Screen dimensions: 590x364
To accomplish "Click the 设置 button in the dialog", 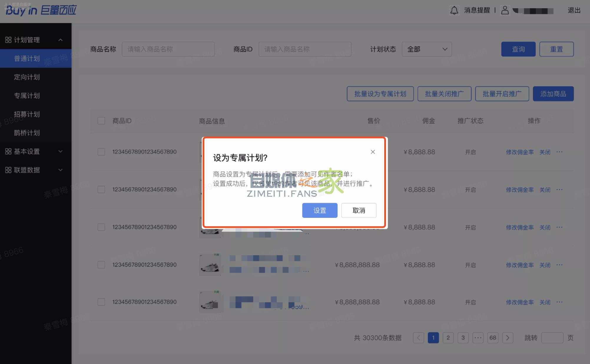I will pyautogui.click(x=320, y=210).
